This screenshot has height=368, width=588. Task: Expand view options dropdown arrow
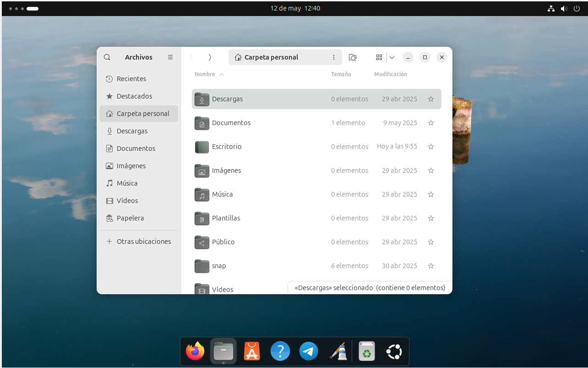pyautogui.click(x=392, y=57)
